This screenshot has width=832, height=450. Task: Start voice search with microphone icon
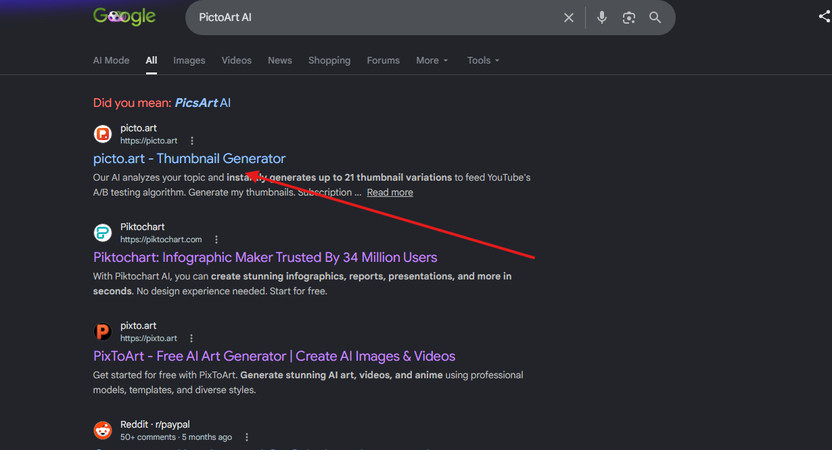[x=601, y=18]
